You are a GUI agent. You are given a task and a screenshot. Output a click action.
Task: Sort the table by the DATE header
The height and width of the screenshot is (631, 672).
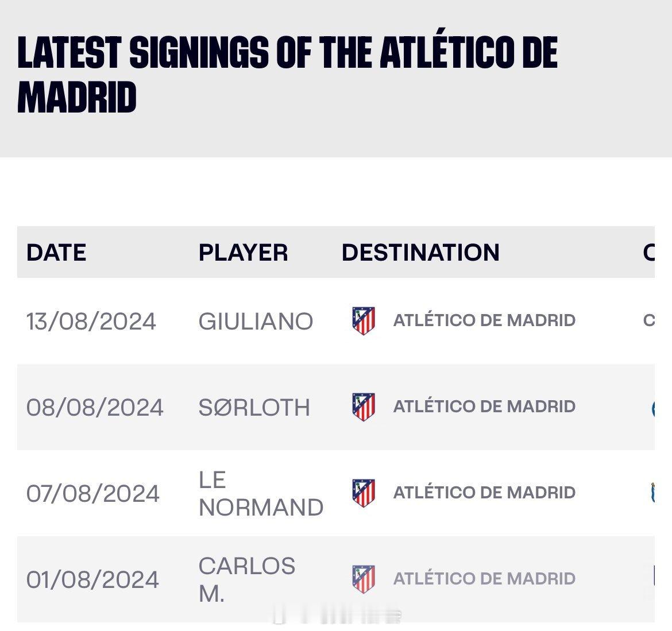(x=56, y=253)
